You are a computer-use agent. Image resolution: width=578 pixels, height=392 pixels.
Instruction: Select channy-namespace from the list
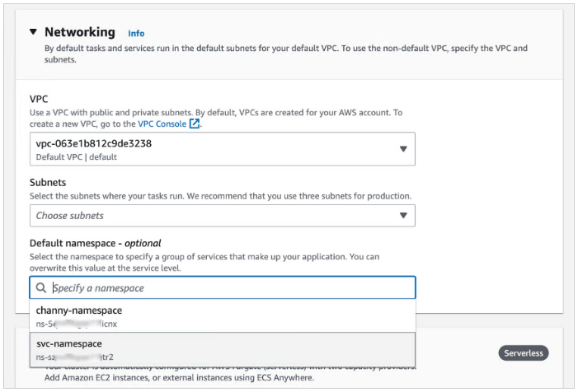tap(79, 310)
